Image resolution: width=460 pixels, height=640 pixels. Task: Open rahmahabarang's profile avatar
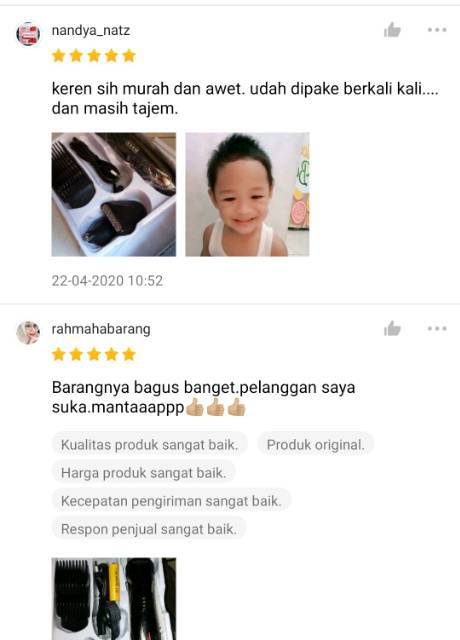click(28, 333)
